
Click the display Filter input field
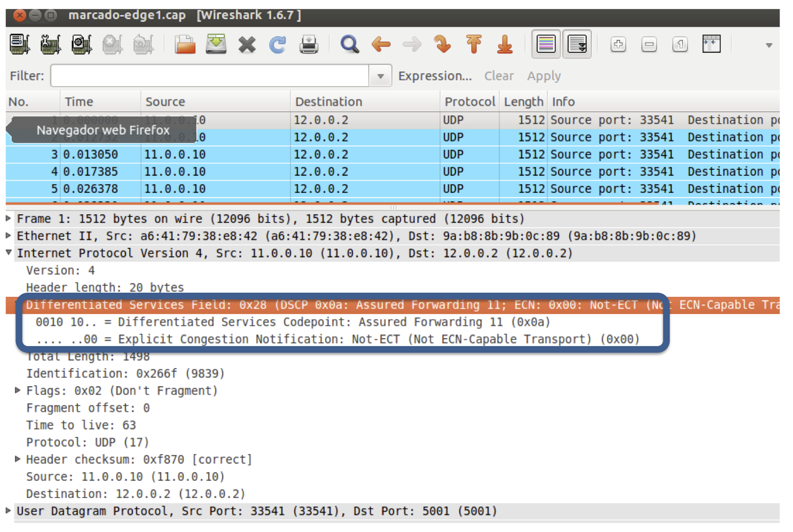(x=210, y=76)
